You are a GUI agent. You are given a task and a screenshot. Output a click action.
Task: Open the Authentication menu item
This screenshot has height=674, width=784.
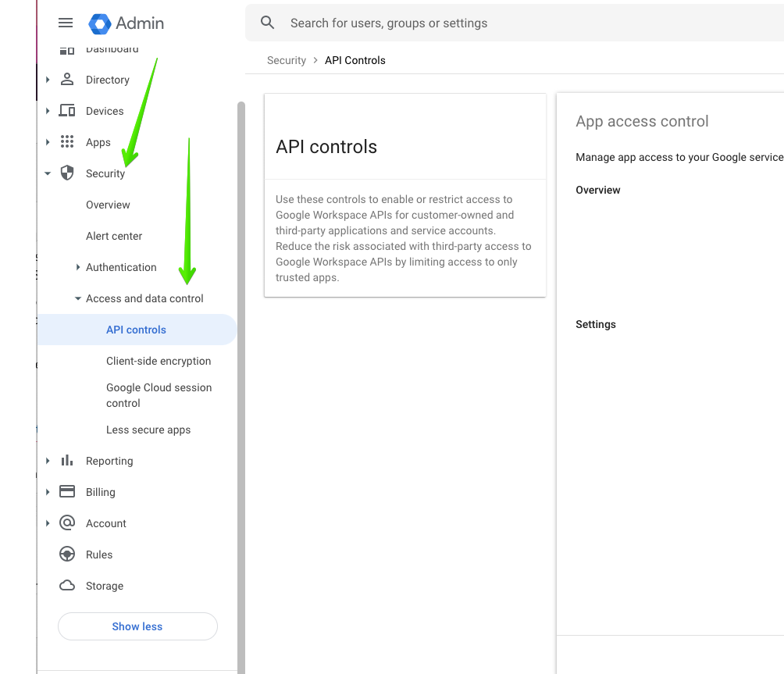coord(121,267)
